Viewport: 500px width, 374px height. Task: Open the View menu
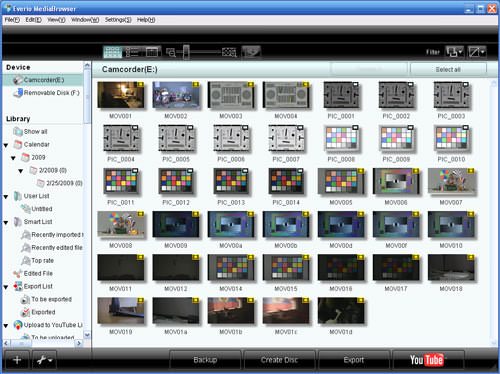click(x=56, y=20)
